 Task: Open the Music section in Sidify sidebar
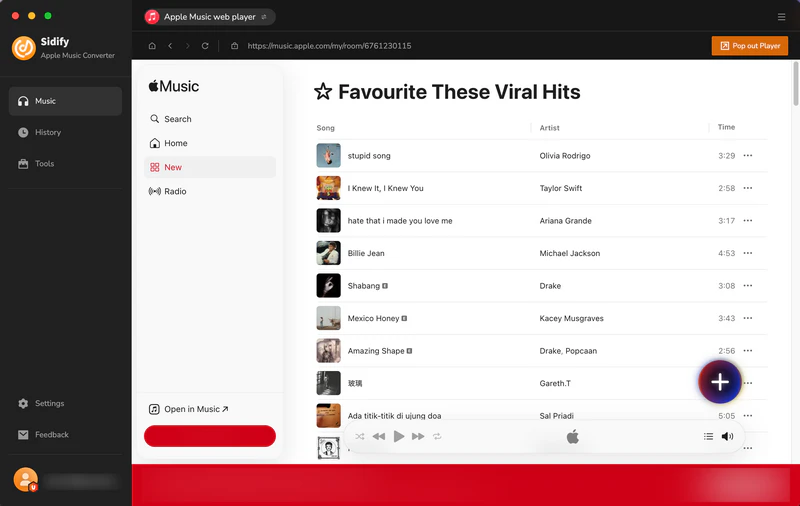click(x=65, y=101)
